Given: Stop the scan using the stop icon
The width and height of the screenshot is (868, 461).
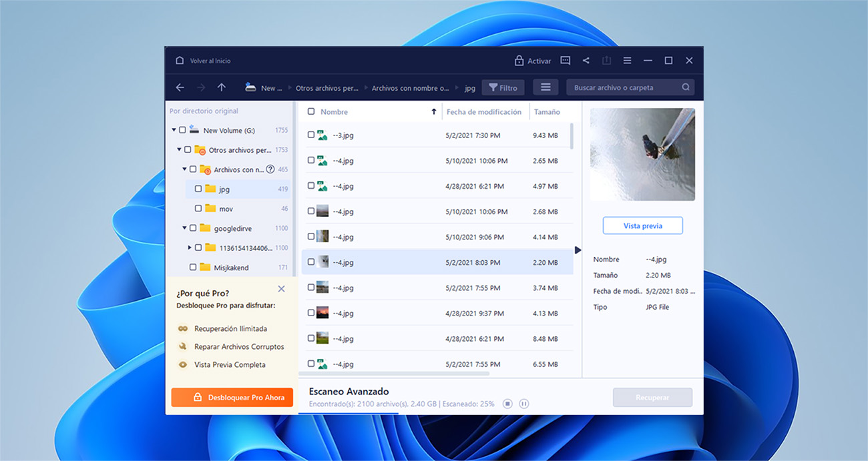Looking at the screenshot, I should pos(508,404).
